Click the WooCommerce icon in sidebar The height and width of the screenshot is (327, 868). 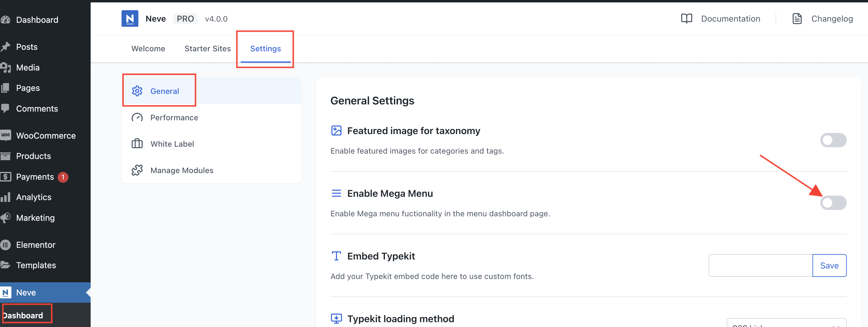point(6,135)
